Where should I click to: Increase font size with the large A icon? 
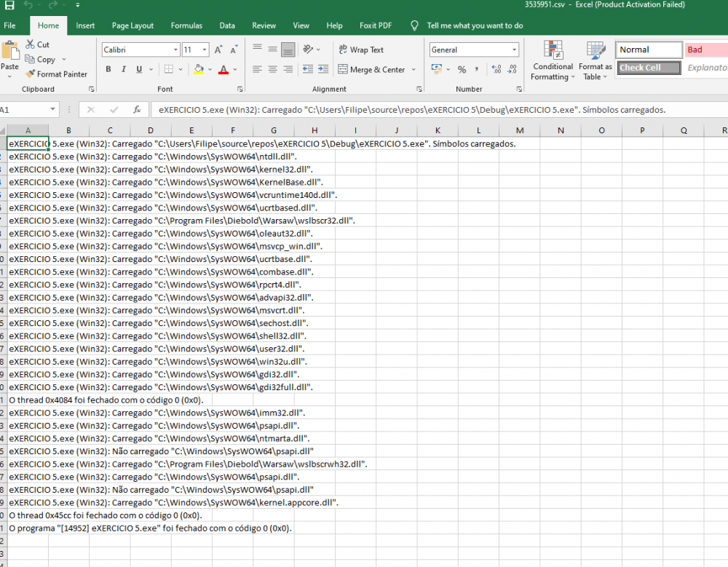click(219, 50)
